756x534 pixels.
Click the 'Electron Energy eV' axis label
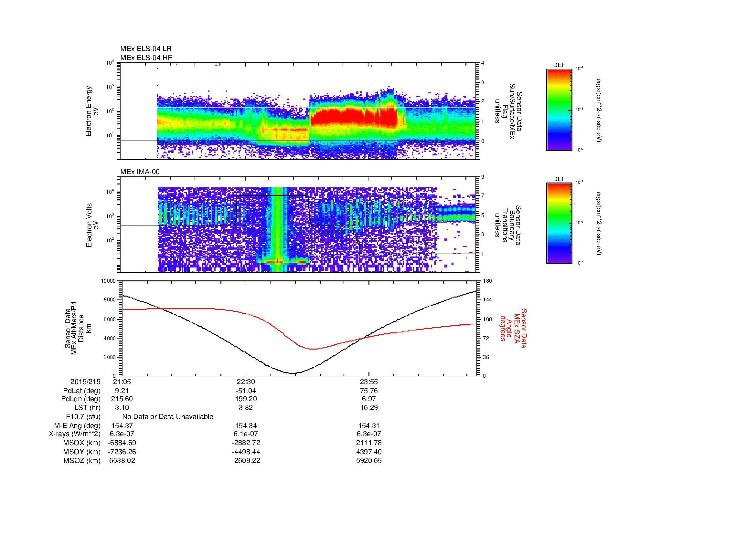pos(92,111)
